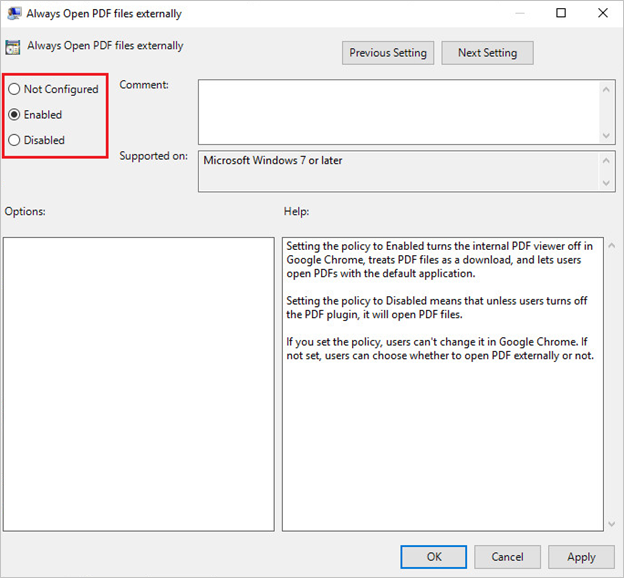
Task: Maximize the policy dialog window
Action: 561,13
